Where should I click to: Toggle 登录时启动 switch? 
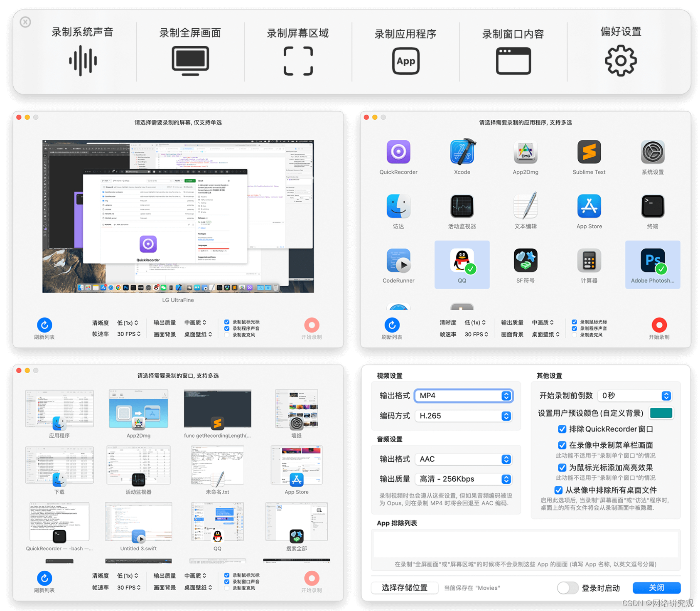coord(567,588)
